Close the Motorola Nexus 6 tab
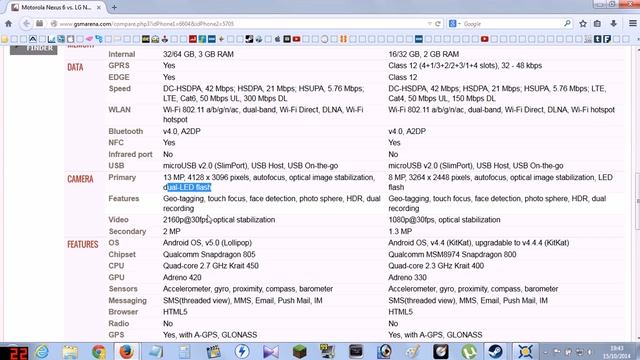Viewport: 640px width, 360px height. pyautogui.click(x=99, y=7)
